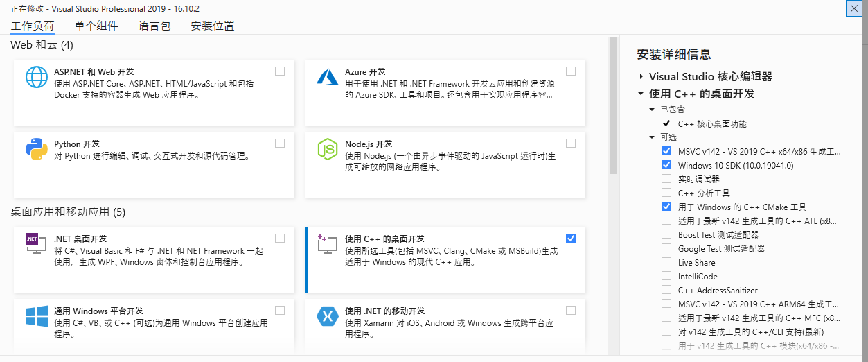The image size is (868, 362).
Task: Click the .NET desktop development icon
Action: 37,244
